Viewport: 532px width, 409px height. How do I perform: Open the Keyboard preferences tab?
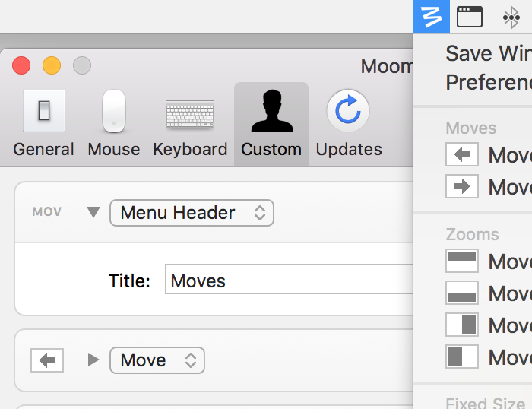pyautogui.click(x=190, y=124)
